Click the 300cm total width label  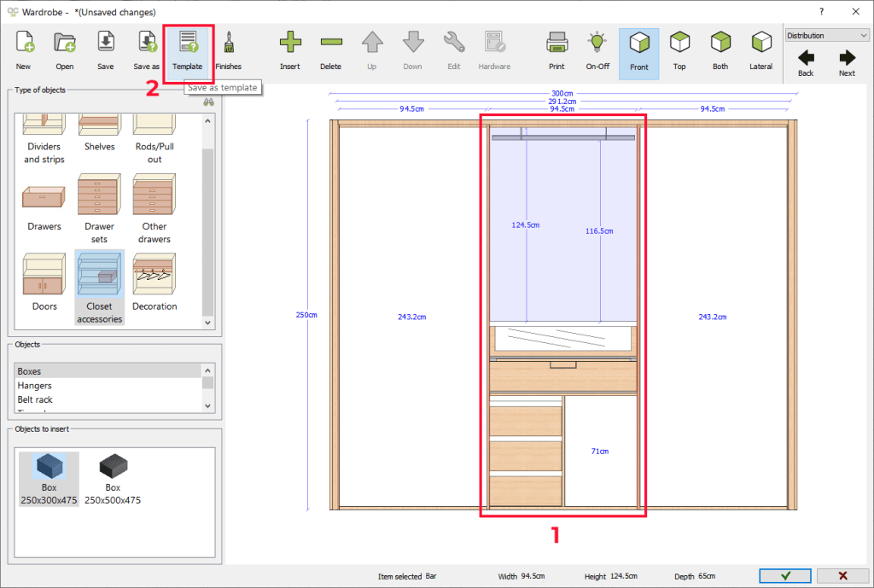562,94
